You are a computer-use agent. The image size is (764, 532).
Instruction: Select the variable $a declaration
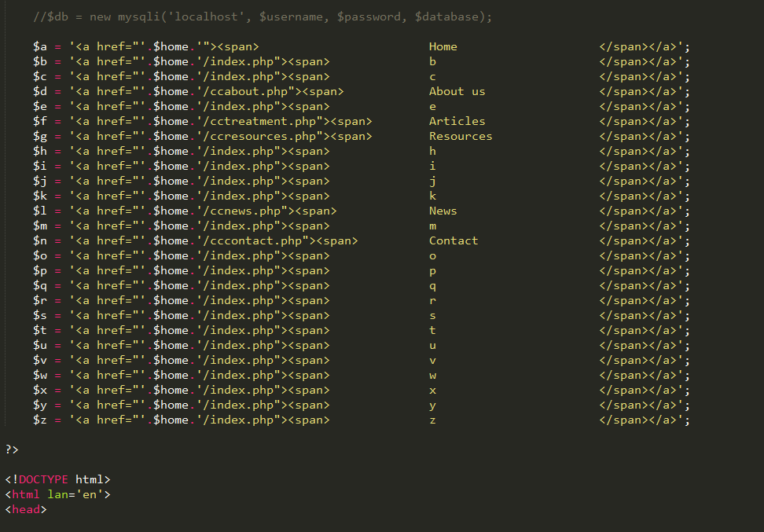pyautogui.click(x=39, y=46)
